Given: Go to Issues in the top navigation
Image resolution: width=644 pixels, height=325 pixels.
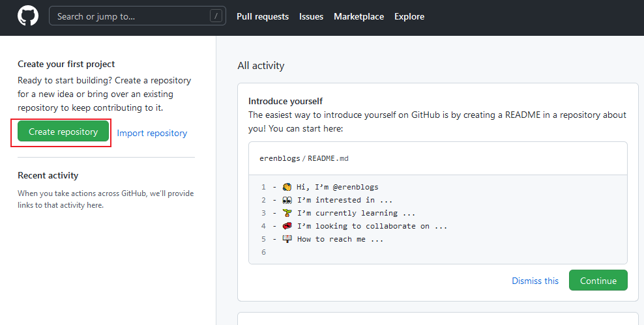Looking at the screenshot, I should click(x=311, y=16).
